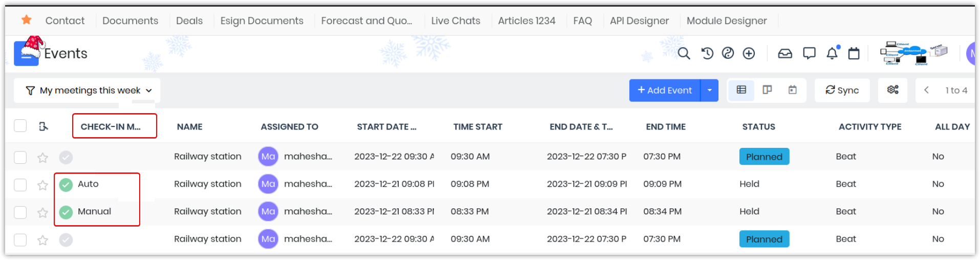Open the notifications bell icon

point(832,53)
